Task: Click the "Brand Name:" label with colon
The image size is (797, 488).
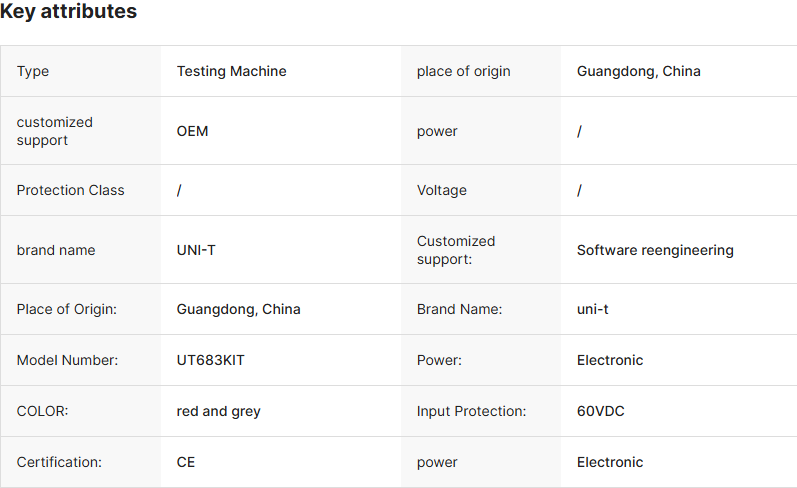Action: [x=459, y=309]
